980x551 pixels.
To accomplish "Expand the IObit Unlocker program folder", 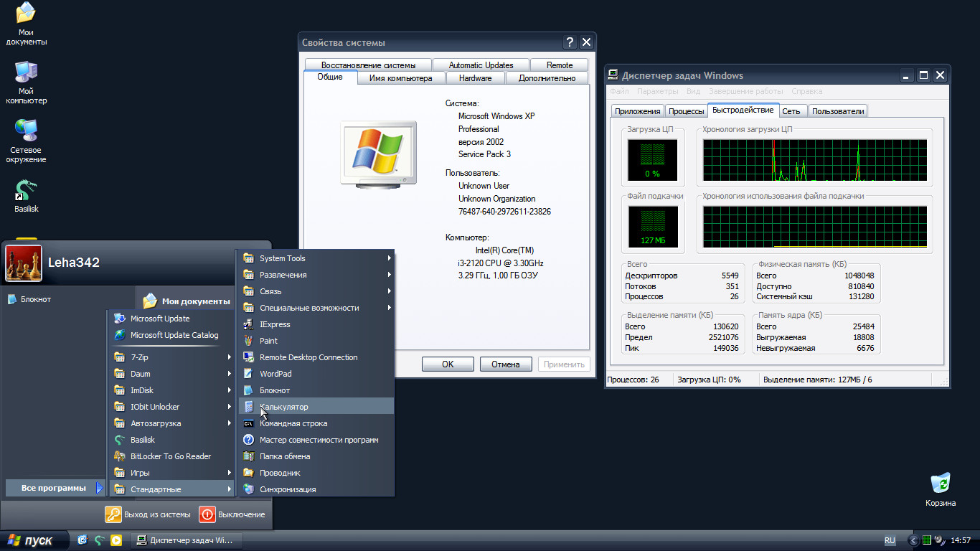I will point(171,407).
